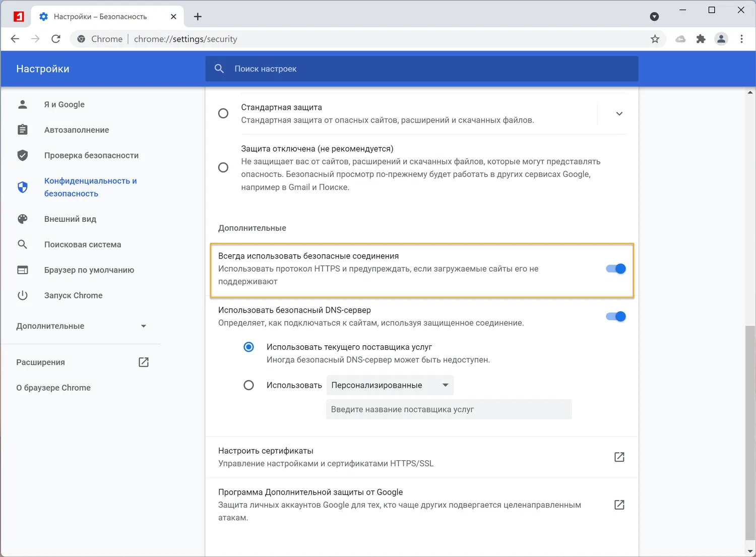This screenshot has height=557, width=756.
Task: Open the Персонализированные dropdown
Action: [x=390, y=385]
